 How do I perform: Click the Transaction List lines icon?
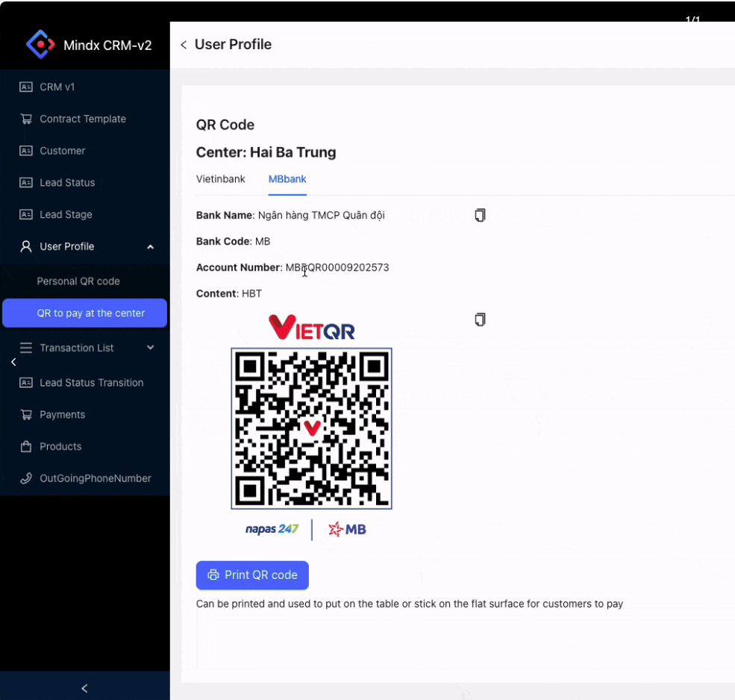[26, 348]
